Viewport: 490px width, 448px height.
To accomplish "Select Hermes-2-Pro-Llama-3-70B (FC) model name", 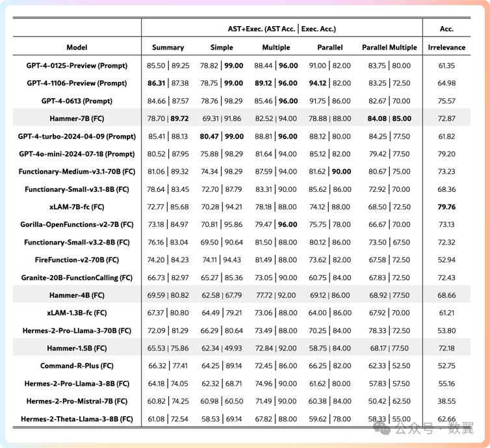I will (x=77, y=330).
